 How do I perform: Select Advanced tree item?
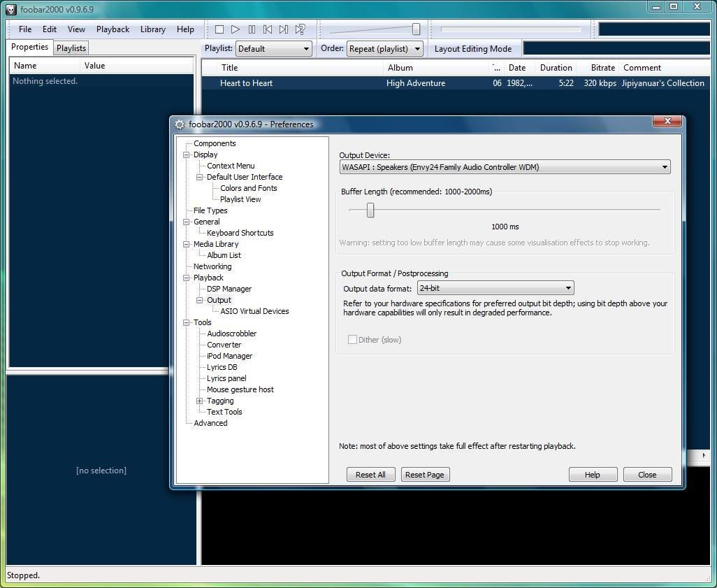coord(210,423)
